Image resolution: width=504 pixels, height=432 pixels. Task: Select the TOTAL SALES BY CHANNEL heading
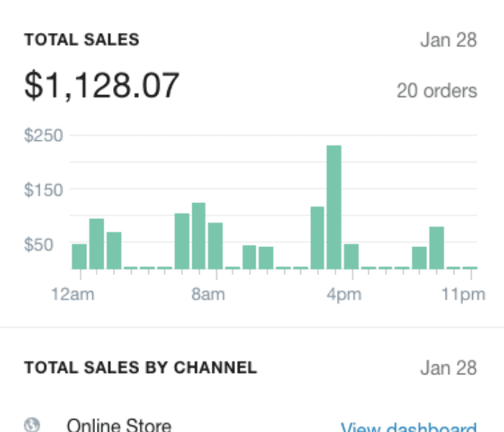tap(140, 368)
